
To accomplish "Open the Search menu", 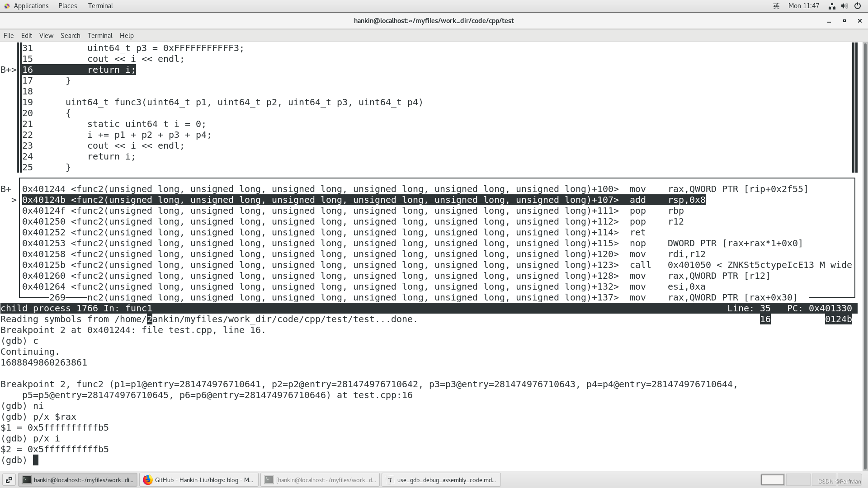I will click(70, 36).
